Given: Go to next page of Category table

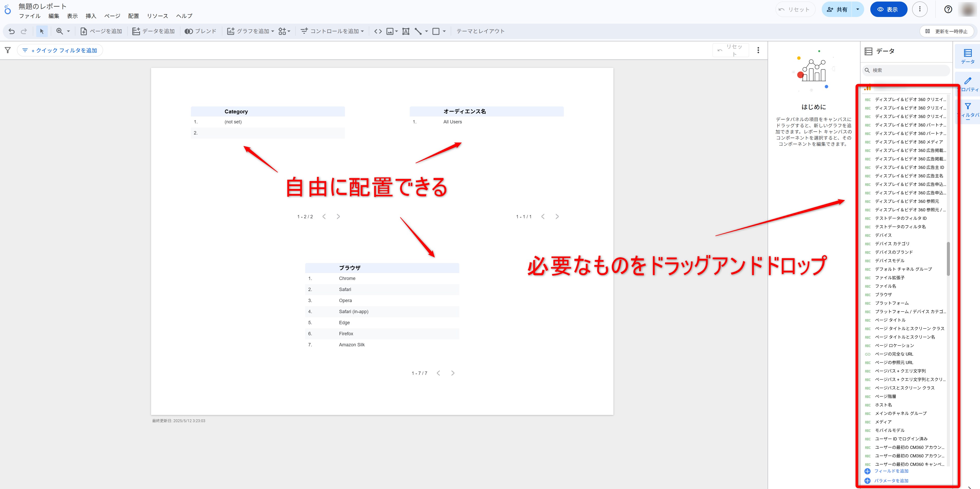Looking at the screenshot, I should (338, 216).
